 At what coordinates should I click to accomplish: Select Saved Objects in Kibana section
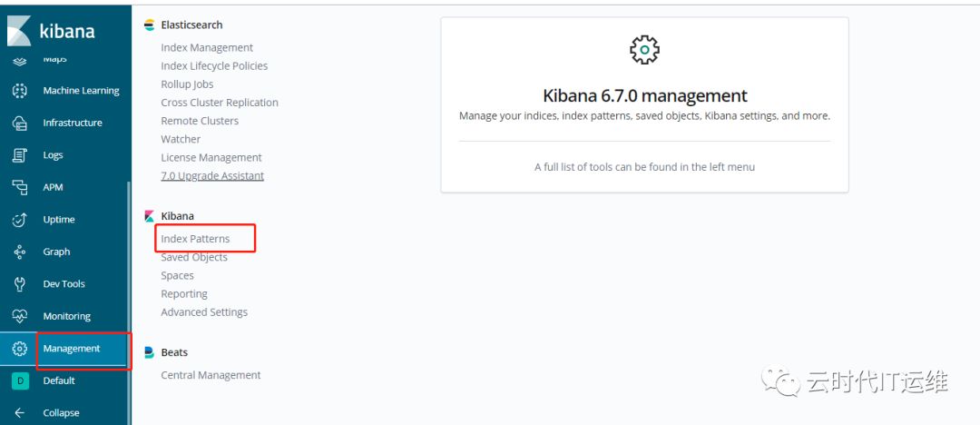[x=194, y=257]
